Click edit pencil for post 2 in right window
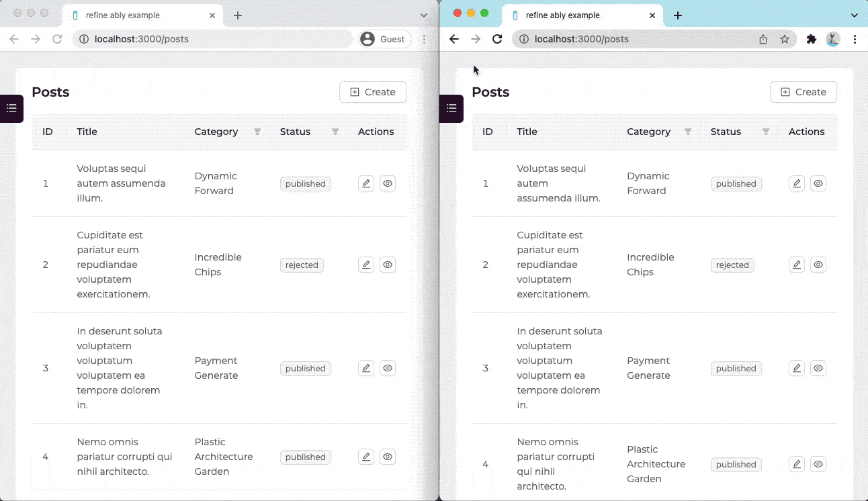The height and width of the screenshot is (501, 868). [x=796, y=265]
